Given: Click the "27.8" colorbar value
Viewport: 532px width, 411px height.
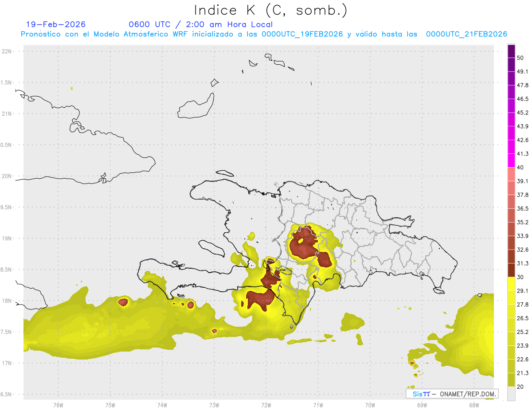Looking at the screenshot, I should [523, 305].
